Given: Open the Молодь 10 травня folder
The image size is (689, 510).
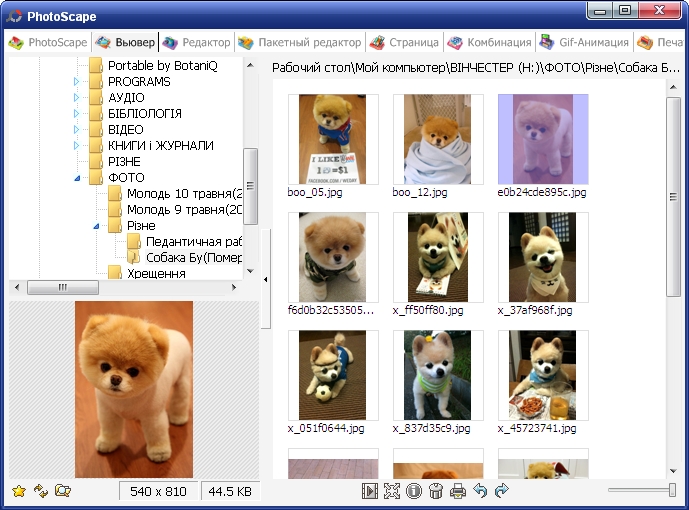Looking at the screenshot, I should point(184,194).
